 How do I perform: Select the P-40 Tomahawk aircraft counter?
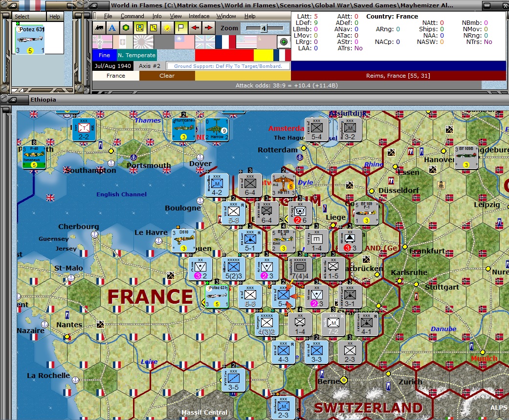pos(34,157)
